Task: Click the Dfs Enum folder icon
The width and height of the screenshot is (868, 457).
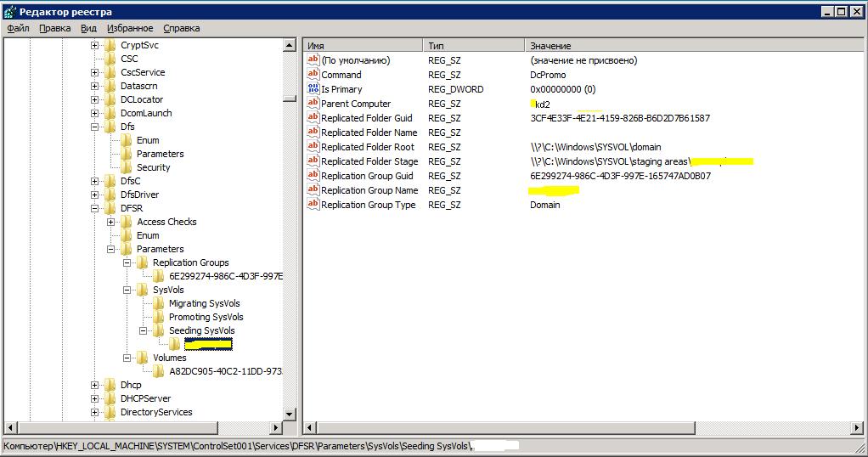Action: click(x=127, y=140)
